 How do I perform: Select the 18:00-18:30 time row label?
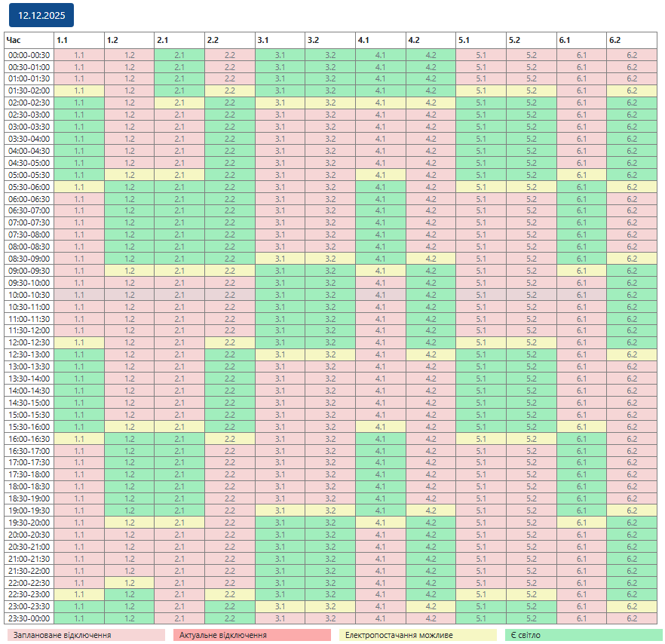[x=29, y=486]
